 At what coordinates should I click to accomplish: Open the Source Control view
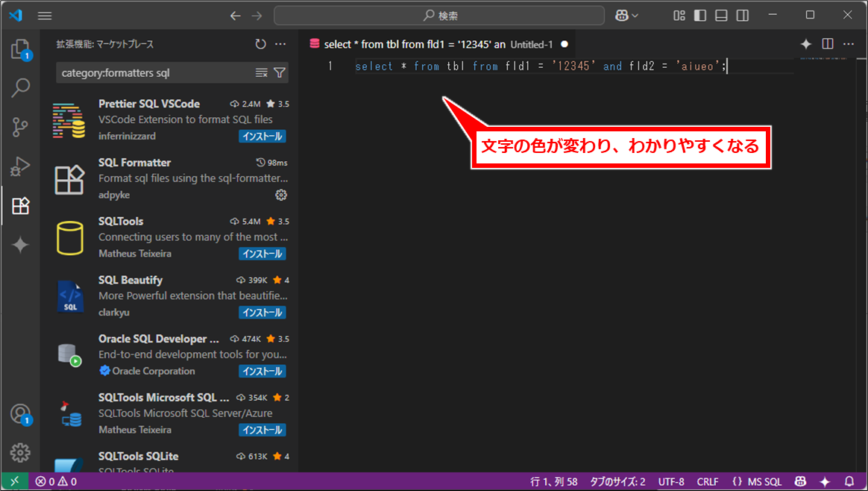coord(20,127)
